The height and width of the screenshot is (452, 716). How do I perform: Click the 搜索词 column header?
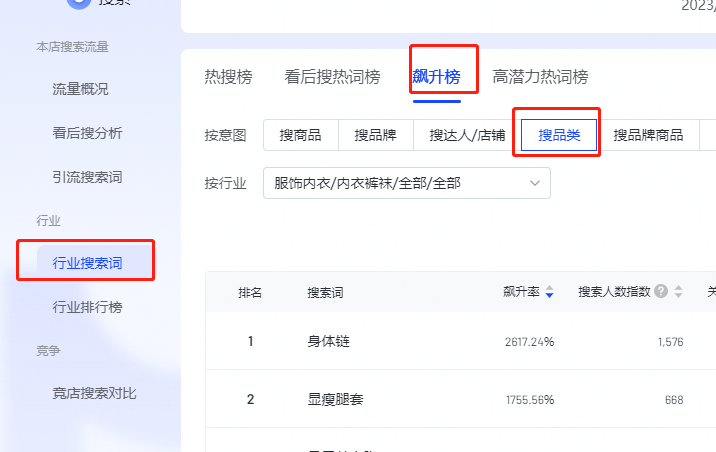coord(325,292)
